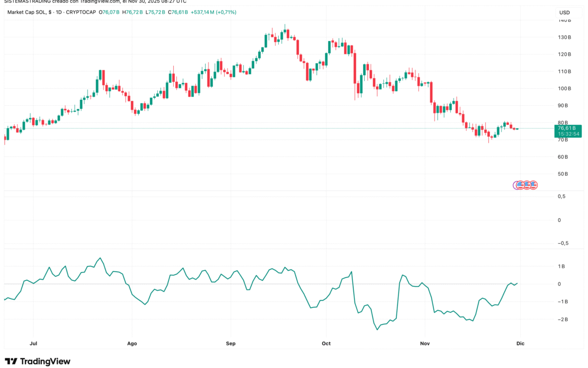Screen dimensions: 588x368
Task: Click the green 76,61 B current price label
Action: pyautogui.click(x=566, y=128)
